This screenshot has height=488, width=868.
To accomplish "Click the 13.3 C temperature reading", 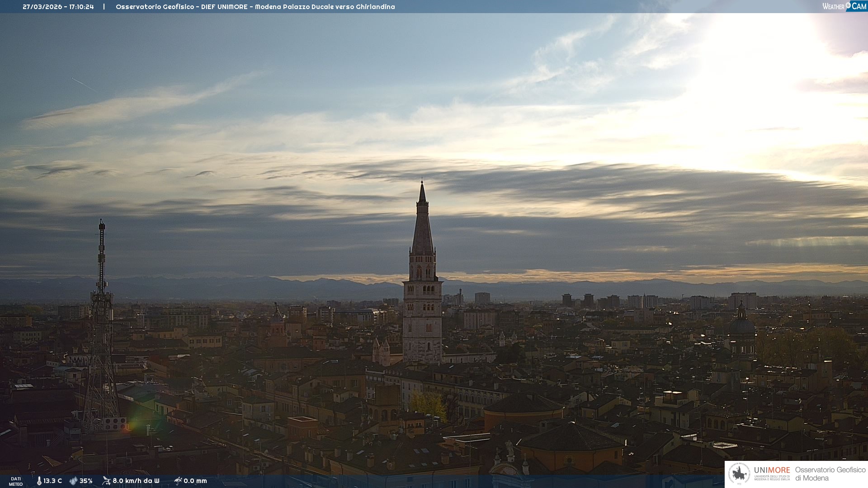I will click(52, 481).
